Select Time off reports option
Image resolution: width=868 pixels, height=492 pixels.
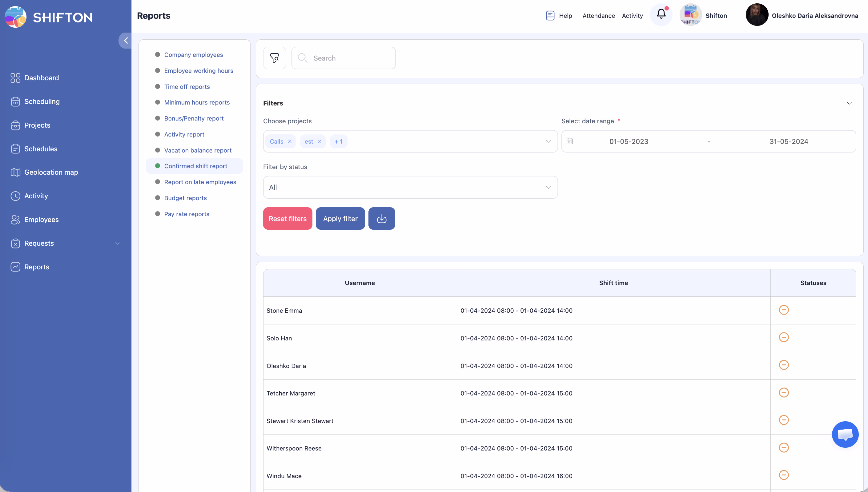[x=187, y=86]
